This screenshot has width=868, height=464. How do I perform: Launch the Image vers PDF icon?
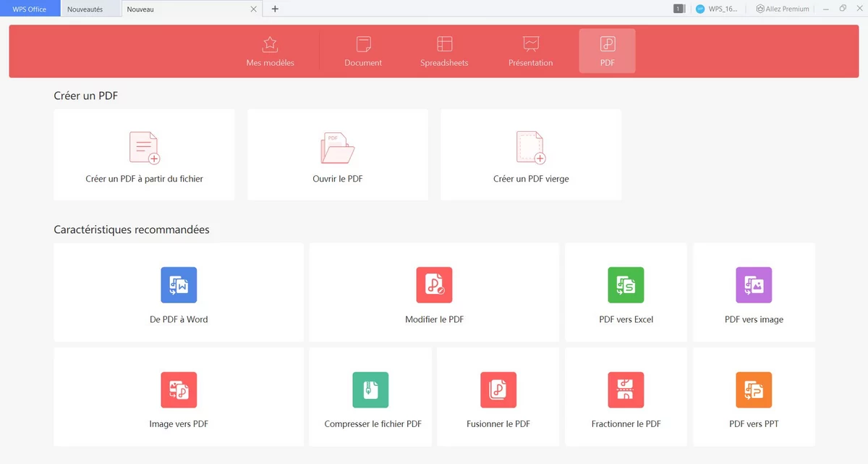(x=179, y=390)
